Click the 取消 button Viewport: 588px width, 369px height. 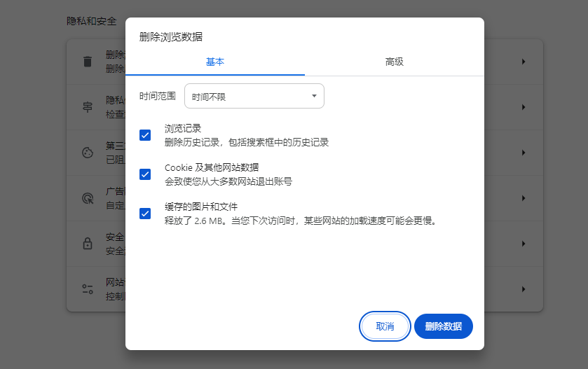[385, 326]
